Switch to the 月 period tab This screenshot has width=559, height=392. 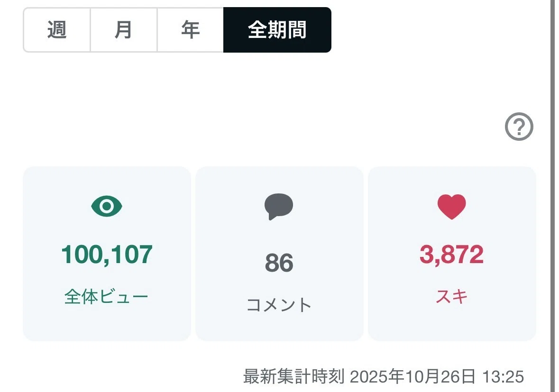pos(124,29)
